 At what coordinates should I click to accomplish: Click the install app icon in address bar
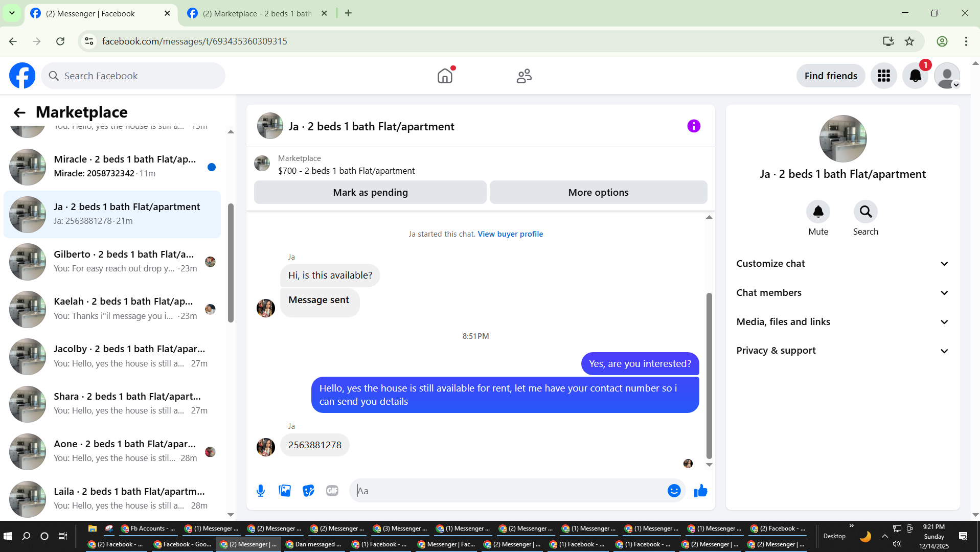click(888, 41)
